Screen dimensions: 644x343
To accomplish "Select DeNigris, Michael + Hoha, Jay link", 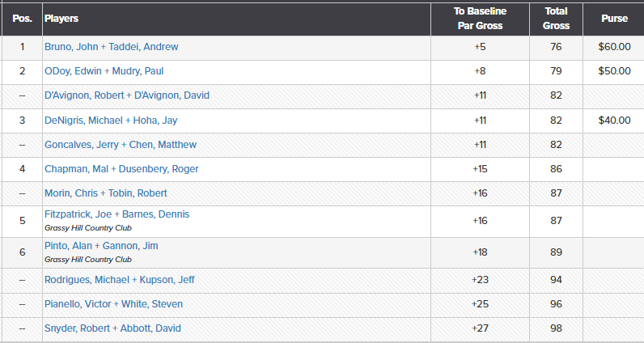I will [x=111, y=121].
